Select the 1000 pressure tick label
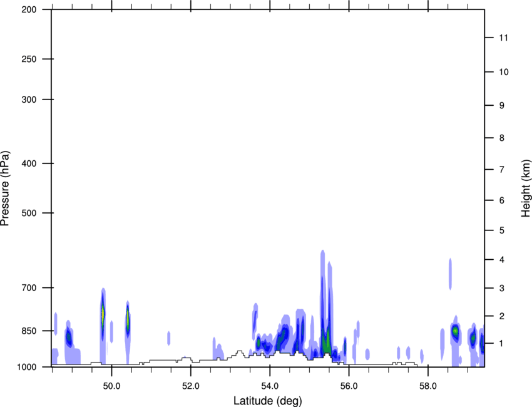The width and height of the screenshot is (532, 407). 26,367
